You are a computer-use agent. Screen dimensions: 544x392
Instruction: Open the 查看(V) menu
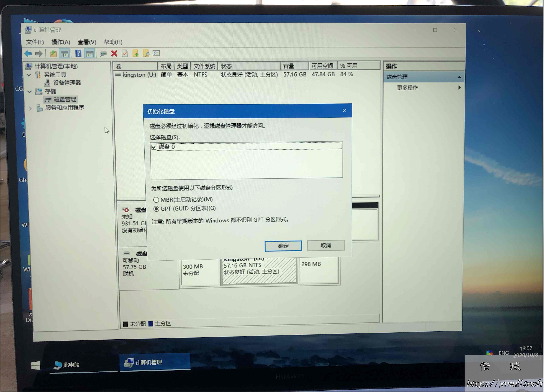pyautogui.click(x=87, y=42)
